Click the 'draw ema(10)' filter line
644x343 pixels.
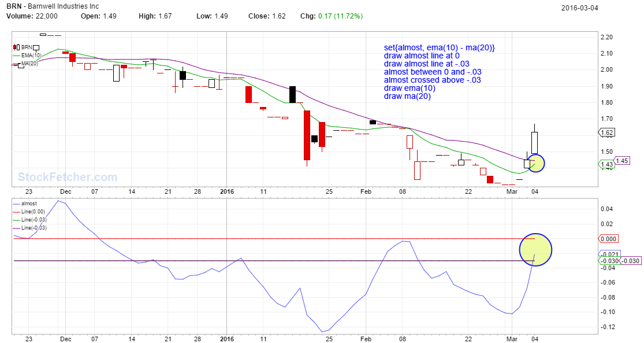[x=410, y=88]
